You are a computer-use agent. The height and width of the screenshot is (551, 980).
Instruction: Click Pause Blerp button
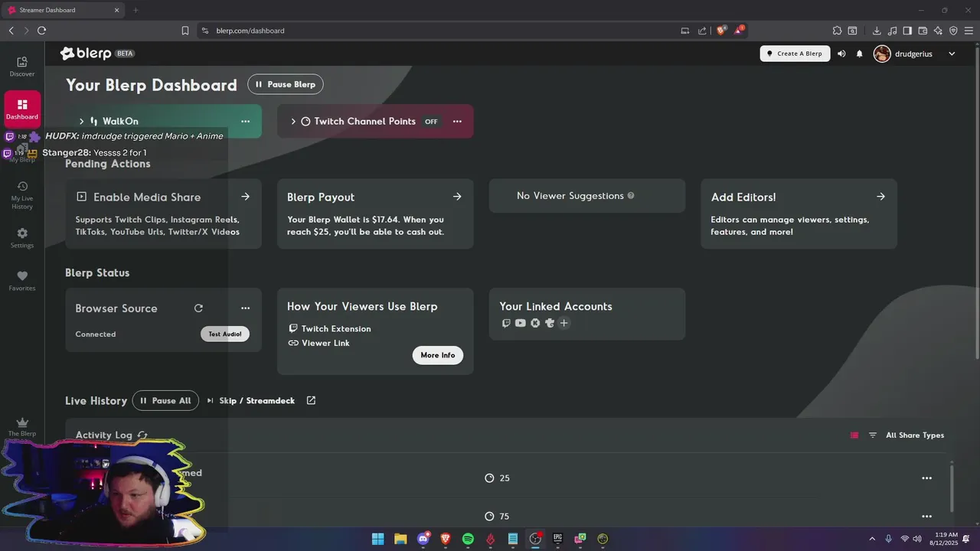coord(286,84)
